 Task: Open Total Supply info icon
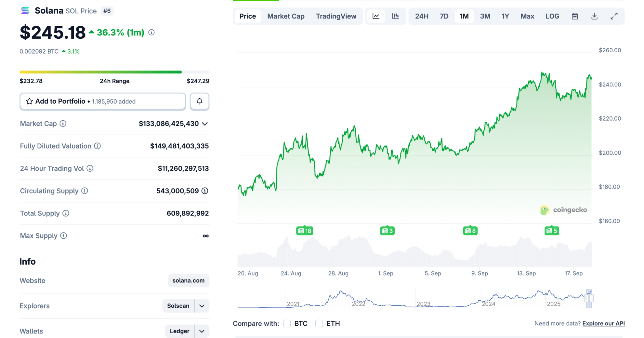(x=66, y=213)
